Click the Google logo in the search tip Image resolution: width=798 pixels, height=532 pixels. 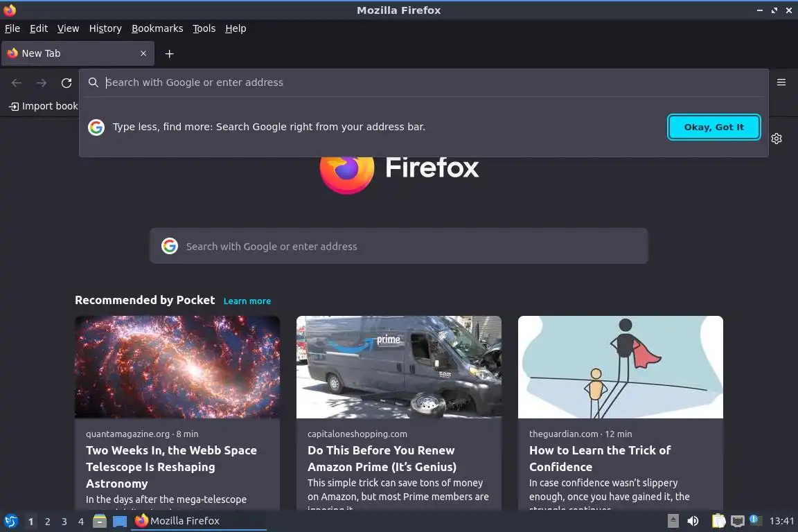[x=96, y=127]
